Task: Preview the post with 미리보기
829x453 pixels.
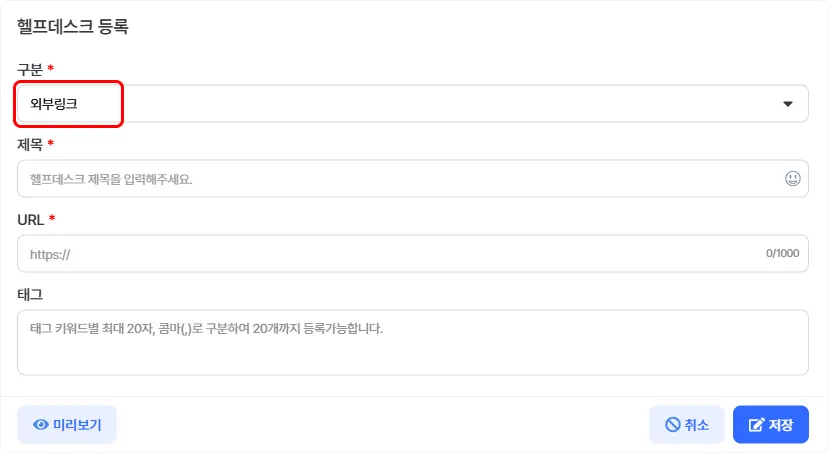Action: [67, 424]
